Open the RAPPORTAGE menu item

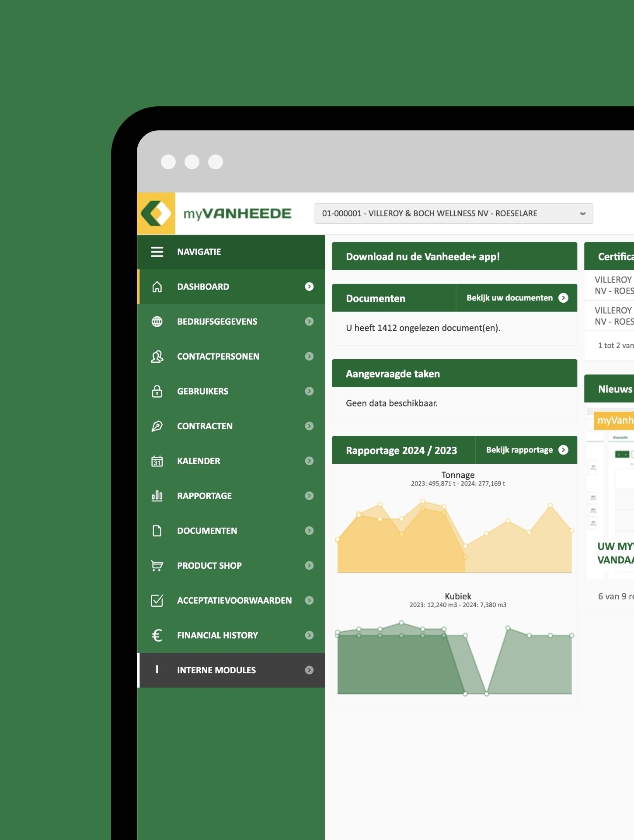click(231, 496)
